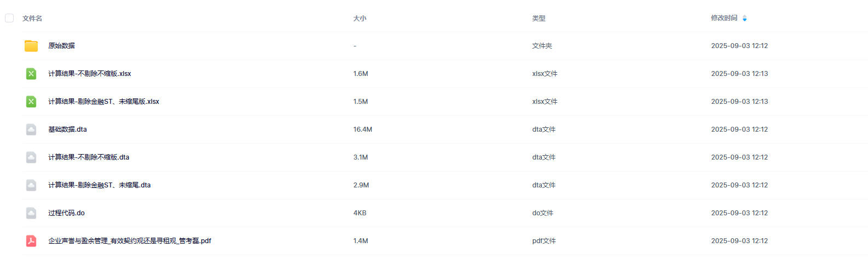Click the file icon for 过程代码.do
868x265 pixels.
[31, 213]
